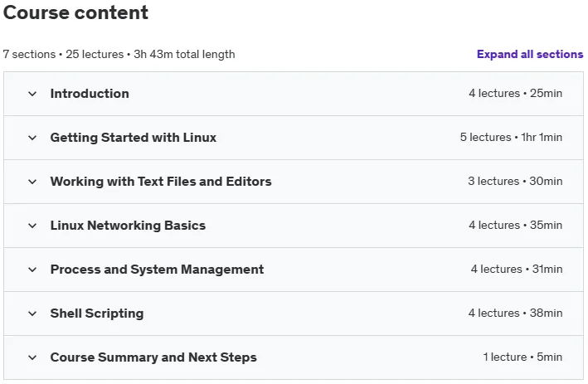This screenshot has height=384, width=588.
Task: Click chevron beside Getting Started with Linux
Action: coord(32,138)
